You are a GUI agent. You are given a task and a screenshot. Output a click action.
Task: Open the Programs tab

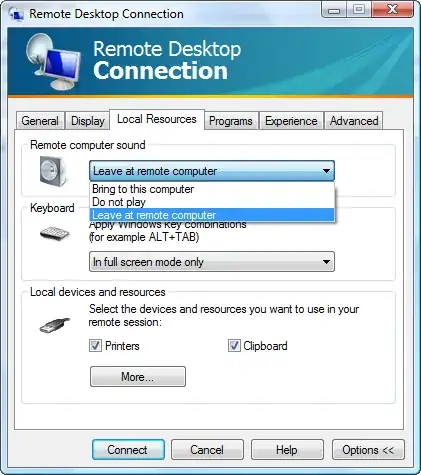point(231,121)
